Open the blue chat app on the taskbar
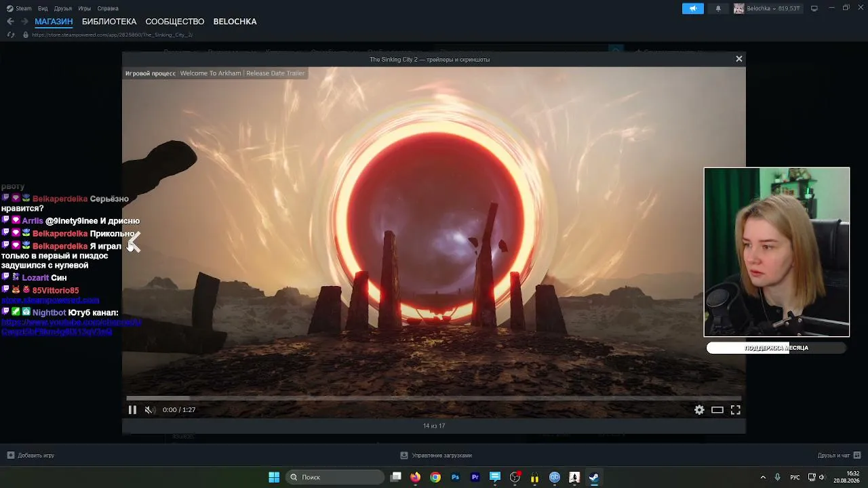Image resolution: width=868 pixels, height=488 pixels. pos(495,477)
